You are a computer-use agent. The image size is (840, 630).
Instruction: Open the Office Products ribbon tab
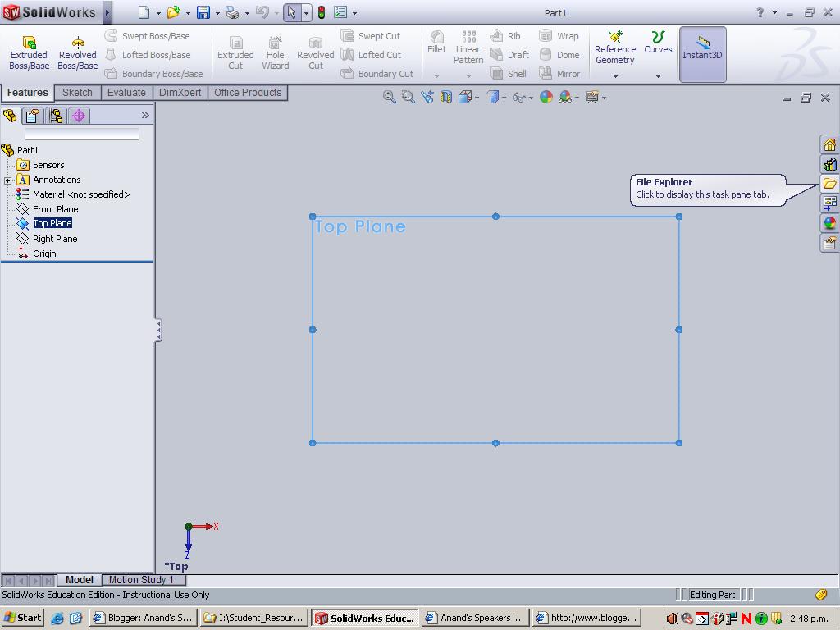coord(248,92)
